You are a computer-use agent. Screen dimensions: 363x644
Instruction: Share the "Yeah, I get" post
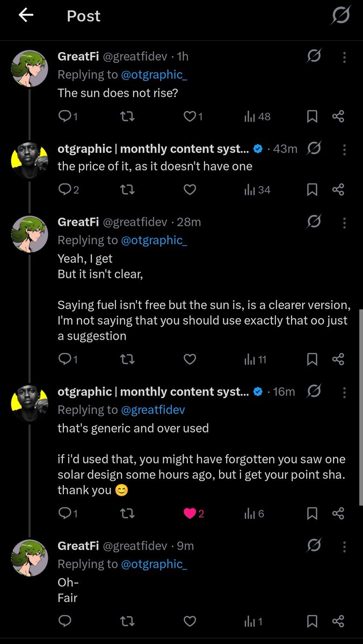tap(338, 360)
